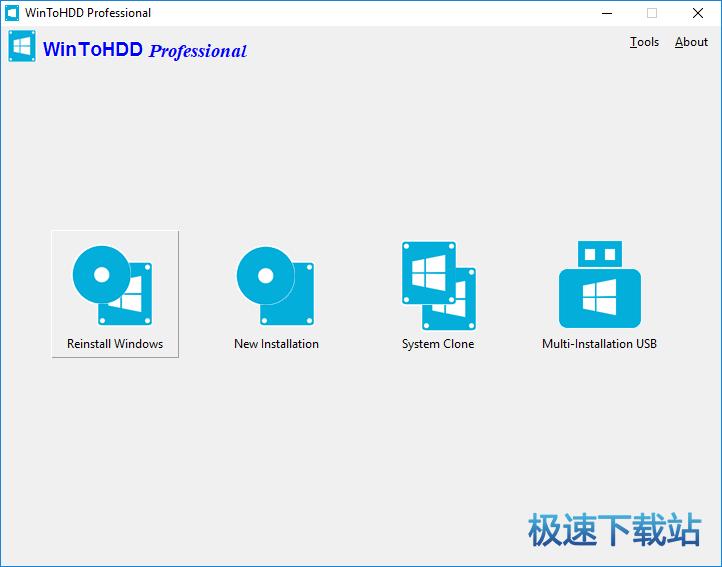Image resolution: width=722 pixels, height=567 pixels.
Task: Click the italic "Professional" header text
Action: (197, 51)
